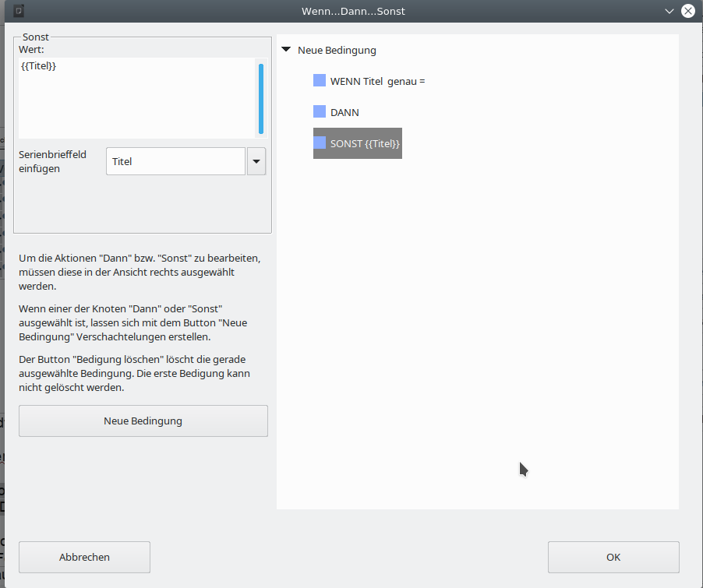Click the blue scrollbar in the Wert field

260,98
